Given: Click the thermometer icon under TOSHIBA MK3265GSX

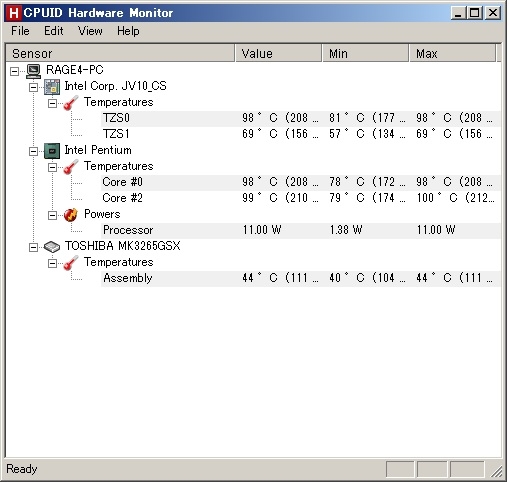Looking at the screenshot, I should click(x=71, y=263).
